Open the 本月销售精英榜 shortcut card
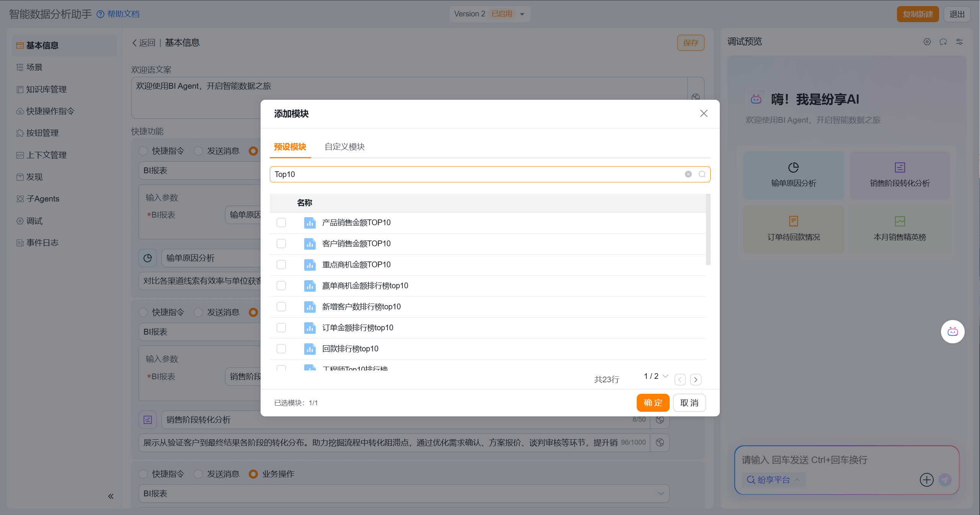This screenshot has height=515, width=980. click(899, 229)
